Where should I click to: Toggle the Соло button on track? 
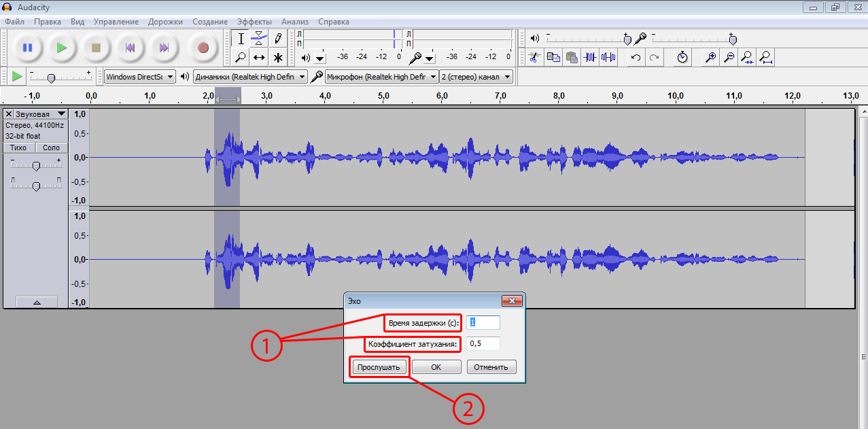coord(51,148)
